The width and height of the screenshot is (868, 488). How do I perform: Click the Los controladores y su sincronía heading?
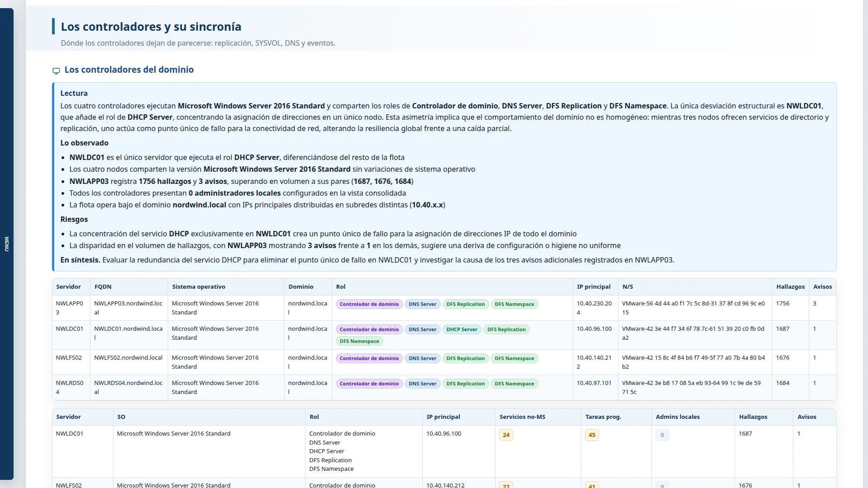click(151, 27)
